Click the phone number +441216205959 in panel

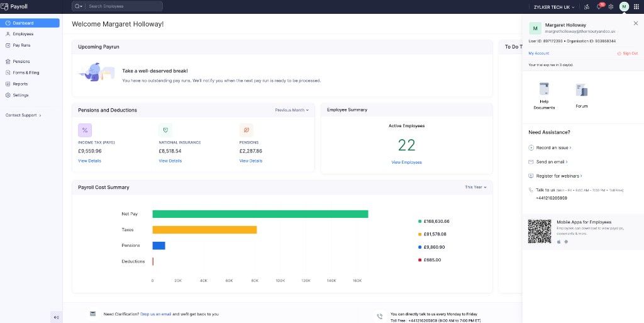551,198
